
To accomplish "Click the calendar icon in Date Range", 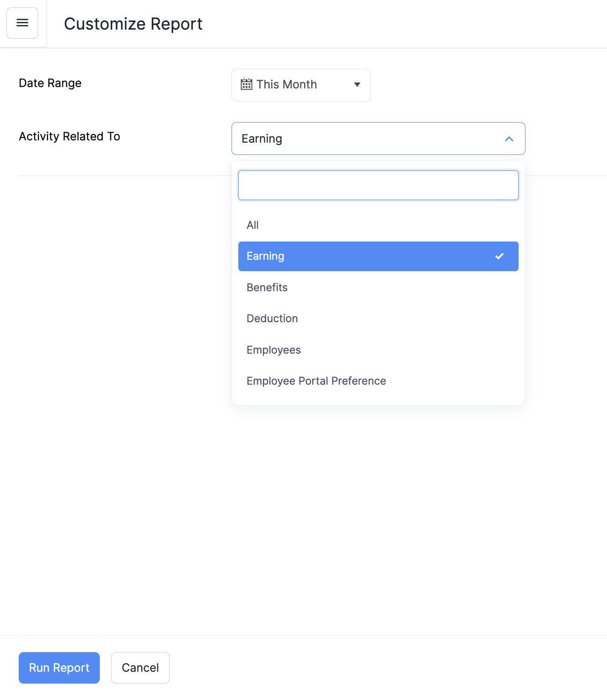I will click(246, 85).
